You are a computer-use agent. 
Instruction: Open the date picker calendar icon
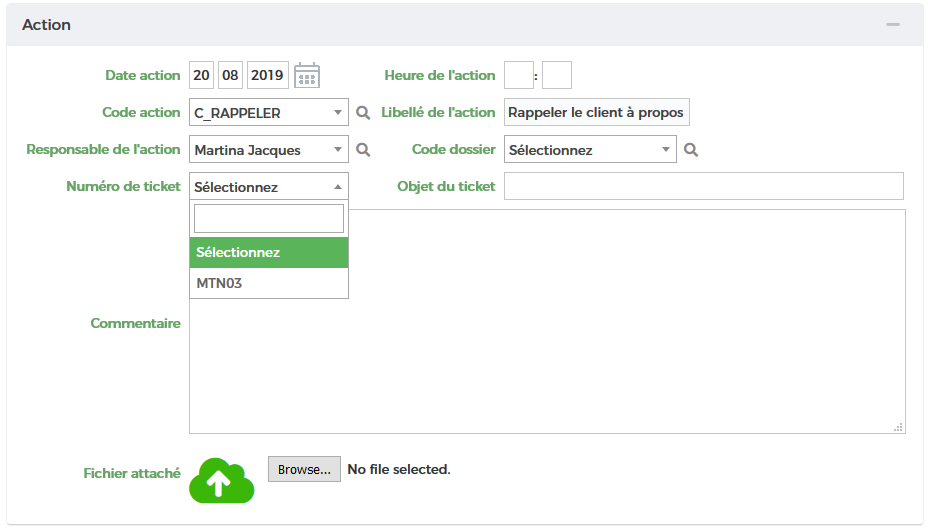tap(307, 76)
